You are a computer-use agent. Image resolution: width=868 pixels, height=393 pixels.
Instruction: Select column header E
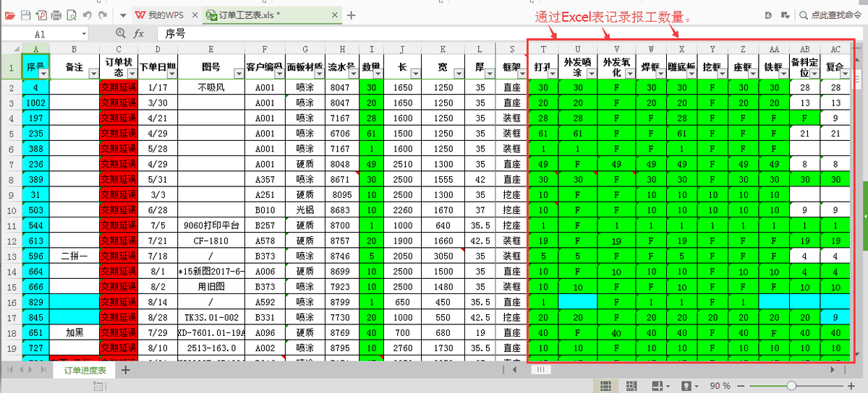click(x=210, y=48)
